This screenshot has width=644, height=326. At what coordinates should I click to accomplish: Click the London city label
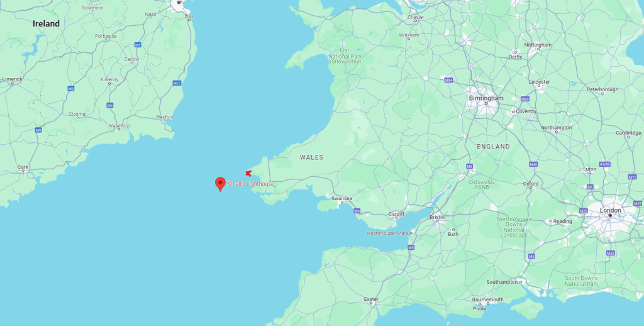tap(610, 210)
